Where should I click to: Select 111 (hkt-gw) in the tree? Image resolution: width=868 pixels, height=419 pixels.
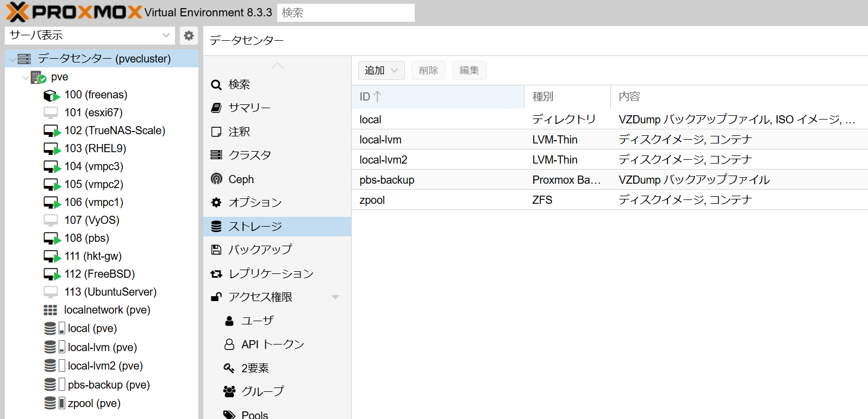[x=102, y=257]
